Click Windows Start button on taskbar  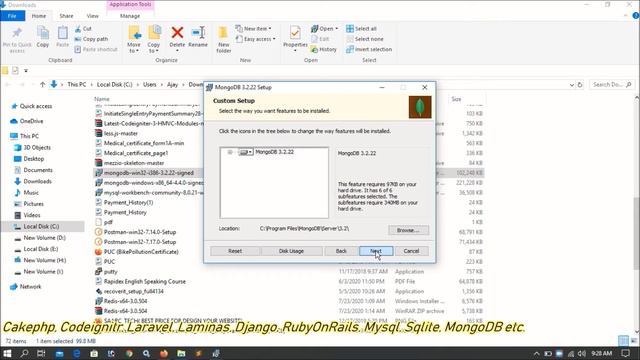click(7, 353)
